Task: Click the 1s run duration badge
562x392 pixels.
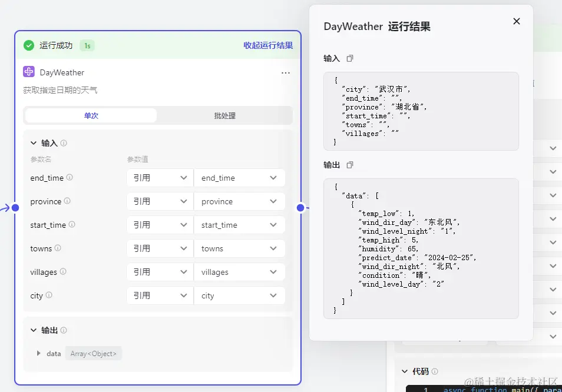Action: click(87, 46)
